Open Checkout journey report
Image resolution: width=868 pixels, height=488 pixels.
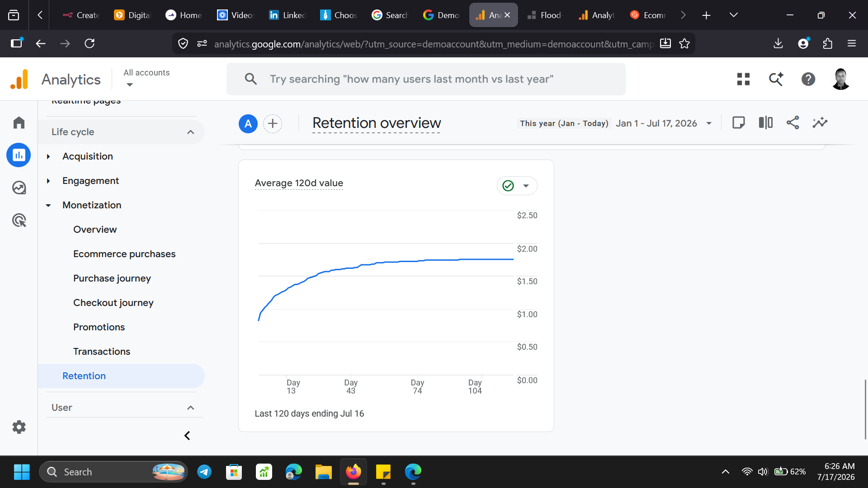point(113,303)
